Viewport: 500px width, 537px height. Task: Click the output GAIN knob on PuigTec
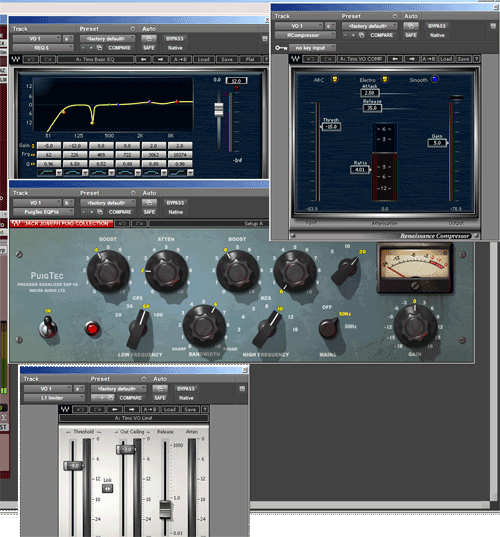(415, 326)
